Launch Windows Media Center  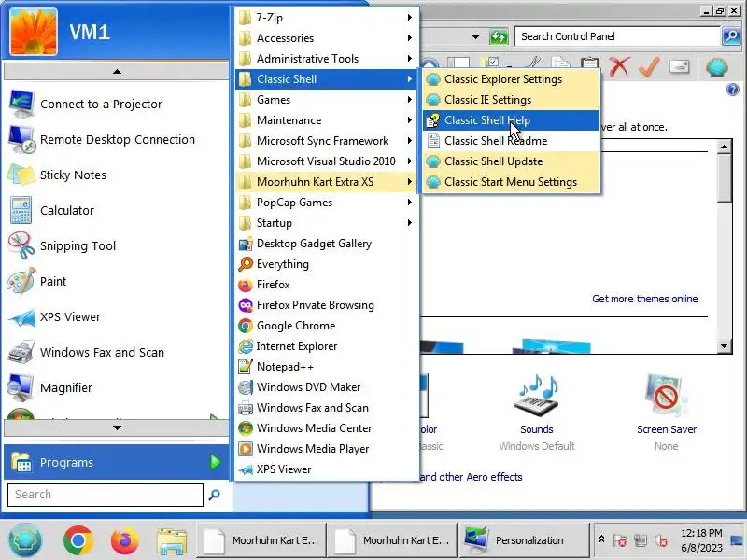pyautogui.click(x=326, y=427)
